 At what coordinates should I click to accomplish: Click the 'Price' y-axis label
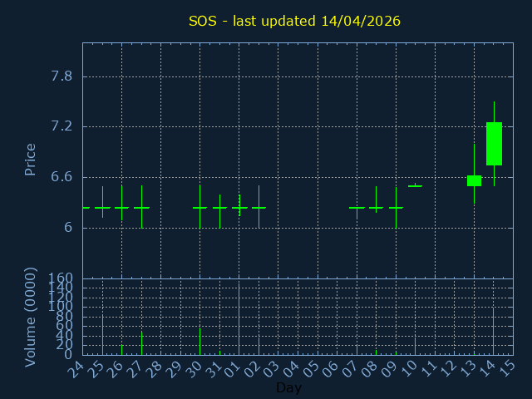point(31,159)
